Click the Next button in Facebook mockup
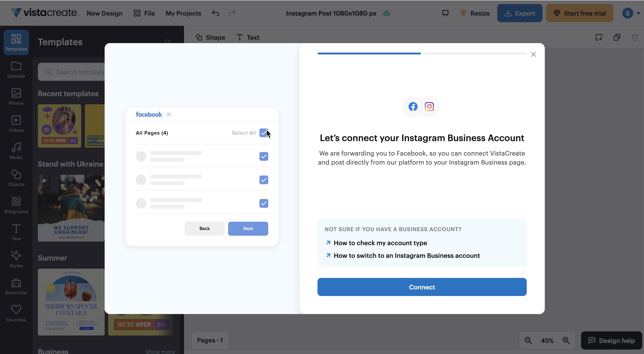 [x=248, y=228]
